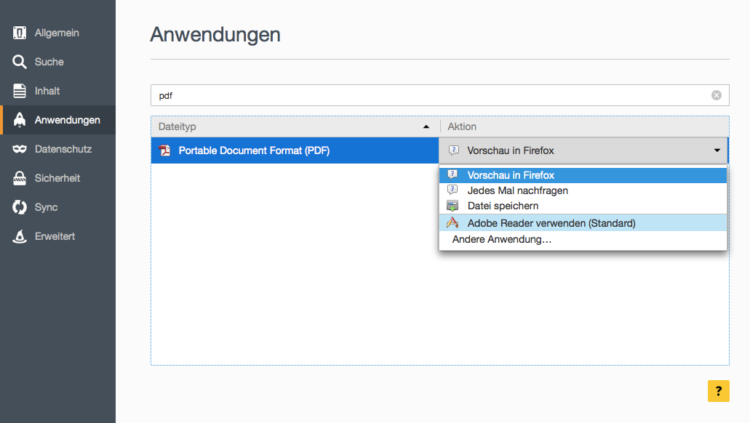Choose Adobe Reader verwenden (Standard)
This screenshot has width=750, height=423.
(550, 223)
